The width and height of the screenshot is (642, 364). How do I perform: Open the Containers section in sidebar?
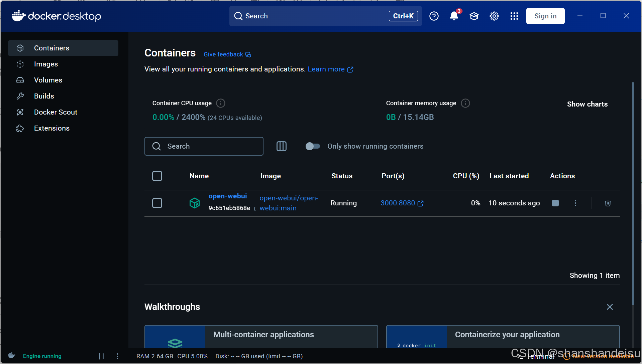tap(51, 48)
